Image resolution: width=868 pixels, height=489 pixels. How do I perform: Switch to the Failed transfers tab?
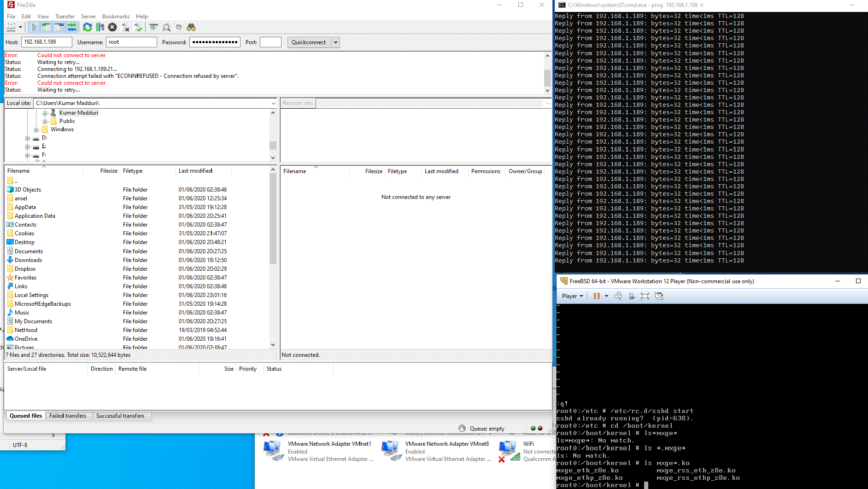68,416
